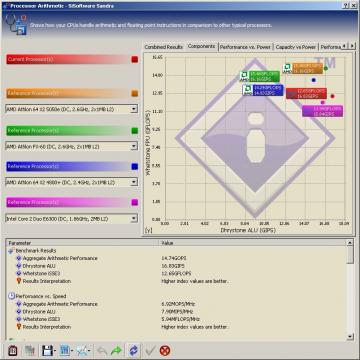The width and height of the screenshot is (360, 360).
Task: Click the green forward arrow icon
Action: pyautogui.click(x=116, y=350)
